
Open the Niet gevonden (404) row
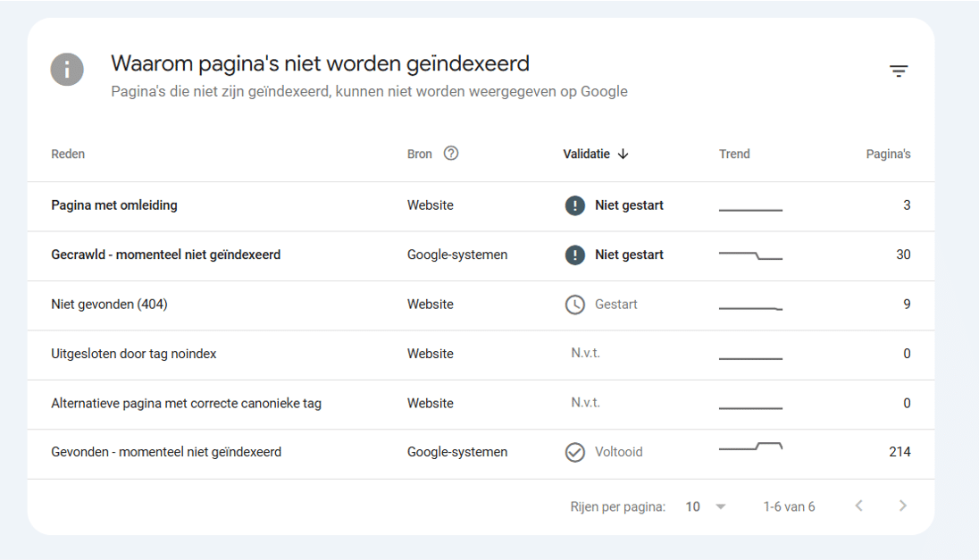point(481,305)
